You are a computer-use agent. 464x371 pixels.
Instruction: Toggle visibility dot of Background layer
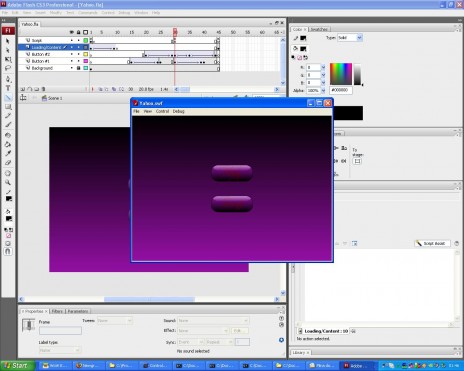(x=72, y=68)
